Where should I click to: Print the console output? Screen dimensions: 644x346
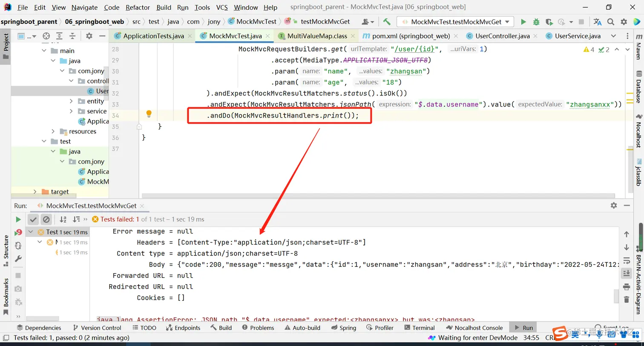coord(627,287)
